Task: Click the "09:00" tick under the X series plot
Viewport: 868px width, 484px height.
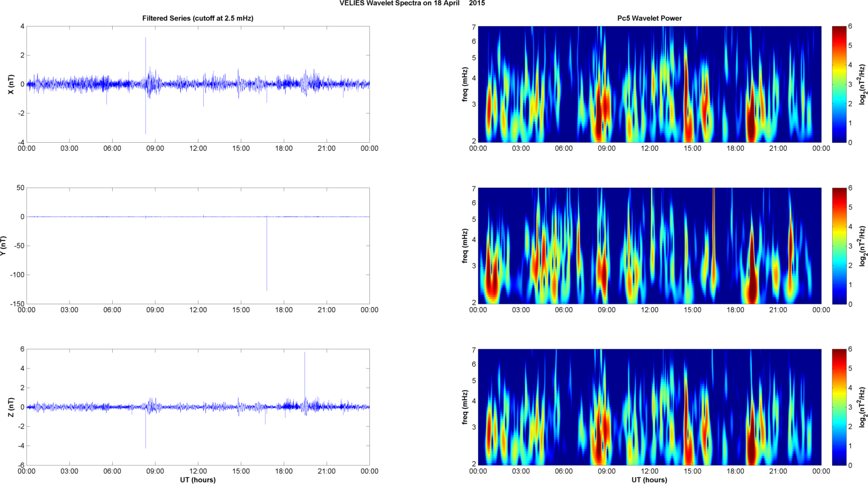Action: [155, 148]
